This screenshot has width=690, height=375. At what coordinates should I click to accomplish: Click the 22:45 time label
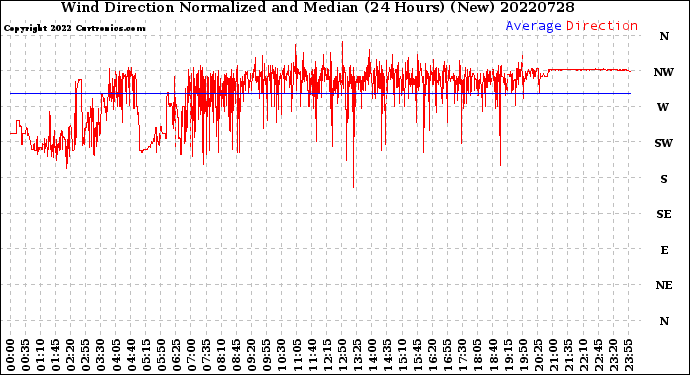(598, 355)
